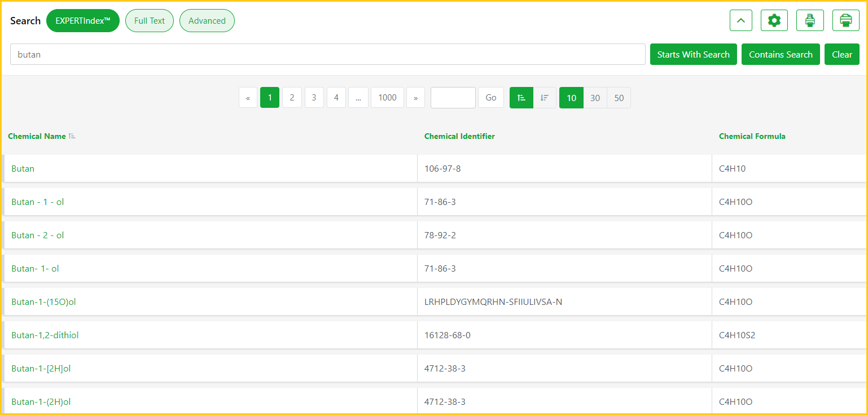Switch to the descending sort order icon

[544, 98]
